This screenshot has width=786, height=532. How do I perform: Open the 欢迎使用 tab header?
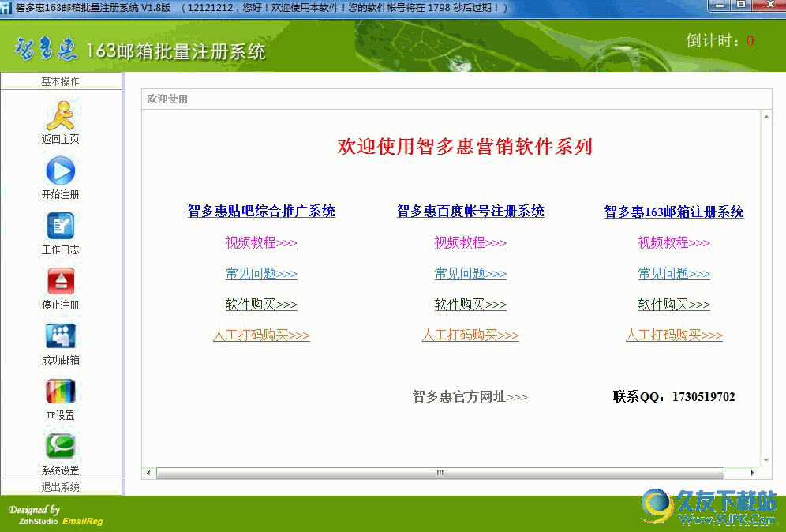(x=167, y=99)
